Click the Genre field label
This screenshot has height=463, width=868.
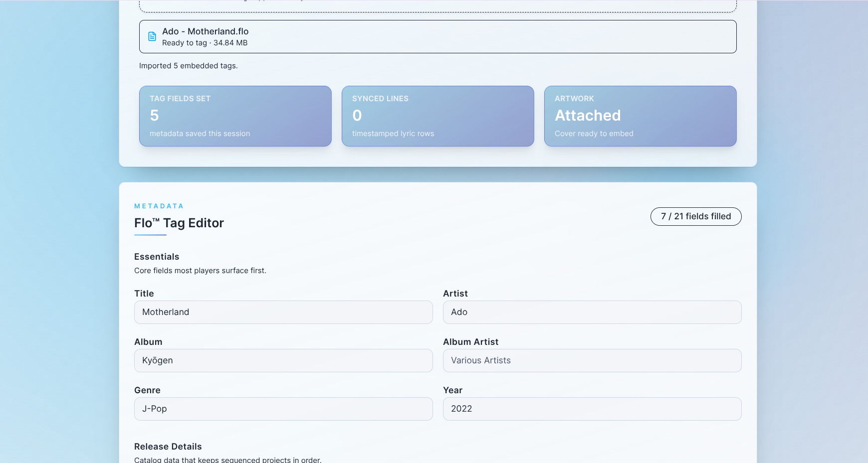[147, 390]
